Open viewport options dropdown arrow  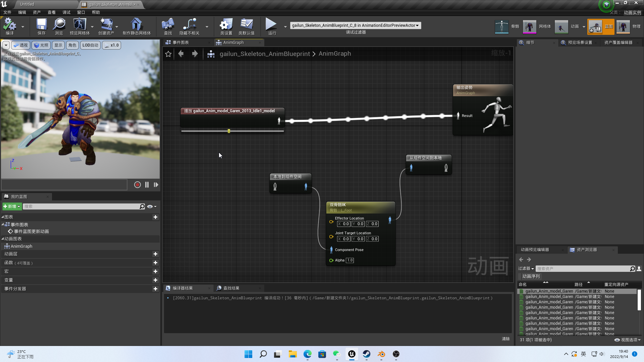(6, 45)
